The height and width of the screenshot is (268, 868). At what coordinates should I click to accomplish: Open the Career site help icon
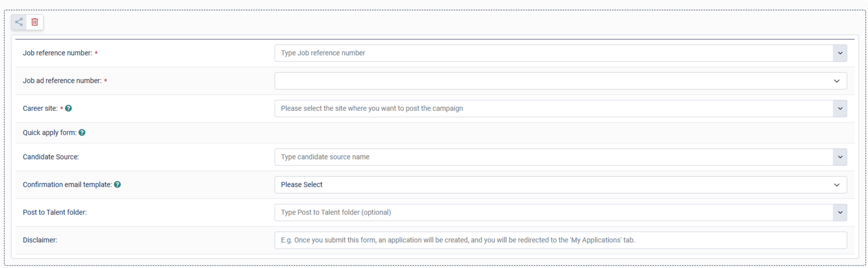tap(68, 108)
